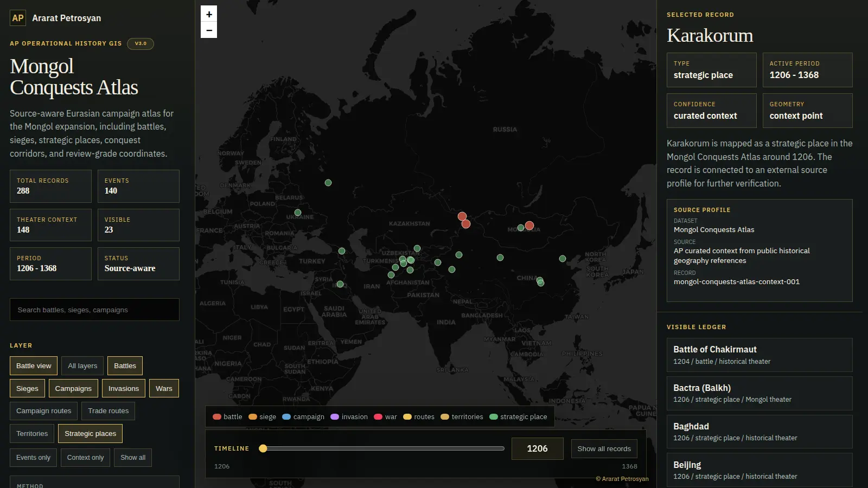Toggle the Campaign routes layer
The width and height of the screenshot is (868, 488).
click(44, 411)
